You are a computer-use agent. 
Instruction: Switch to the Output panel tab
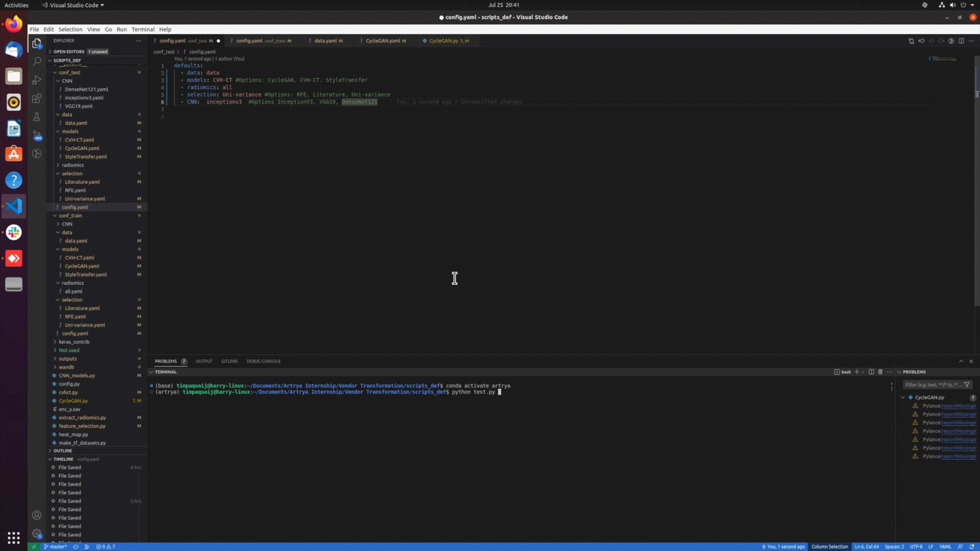pyautogui.click(x=204, y=361)
